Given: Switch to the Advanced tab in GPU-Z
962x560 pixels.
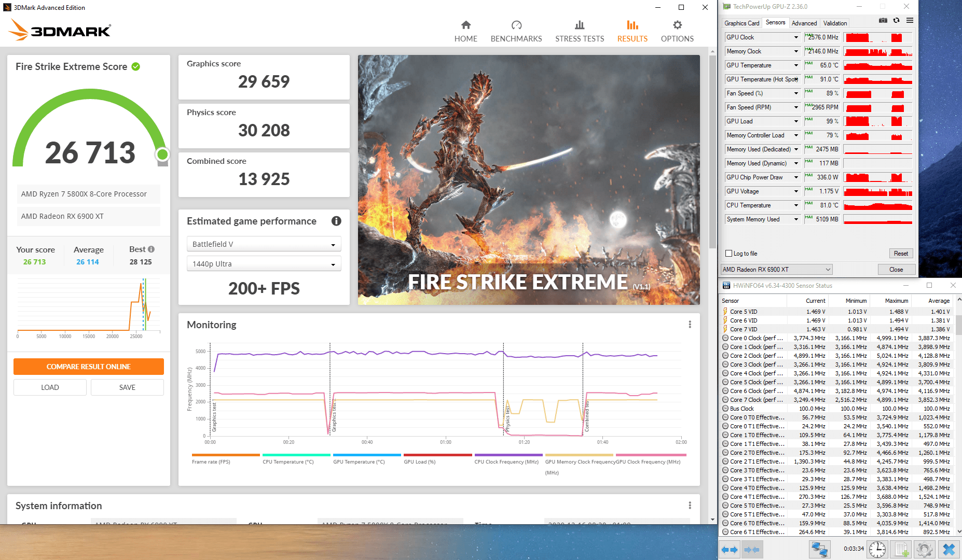Looking at the screenshot, I should coord(804,23).
